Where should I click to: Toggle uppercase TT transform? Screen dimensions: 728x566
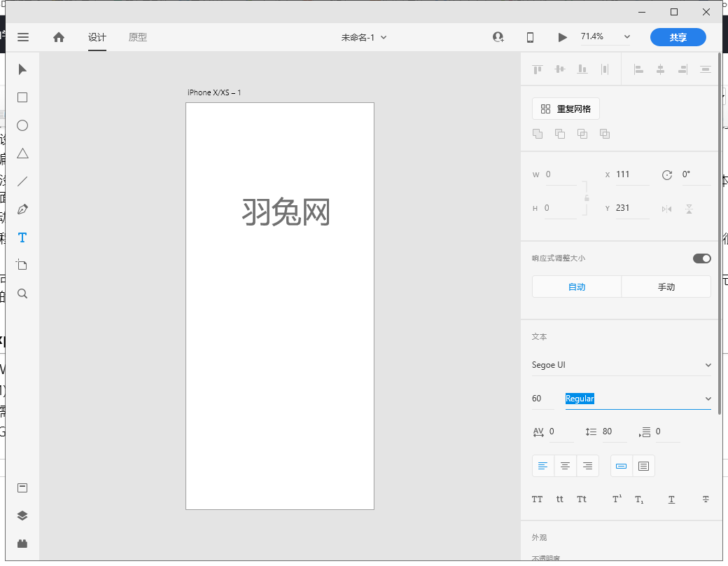537,499
